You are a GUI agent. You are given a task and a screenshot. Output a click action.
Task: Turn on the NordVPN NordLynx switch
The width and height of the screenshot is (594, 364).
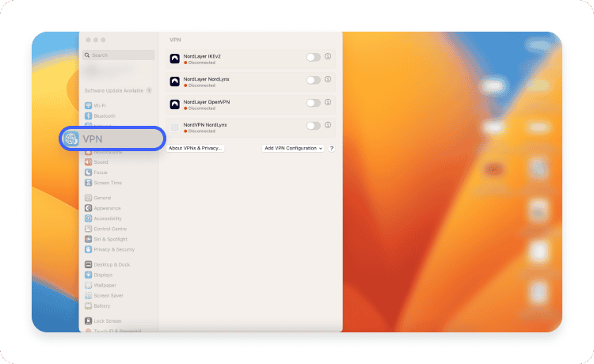pyautogui.click(x=314, y=126)
